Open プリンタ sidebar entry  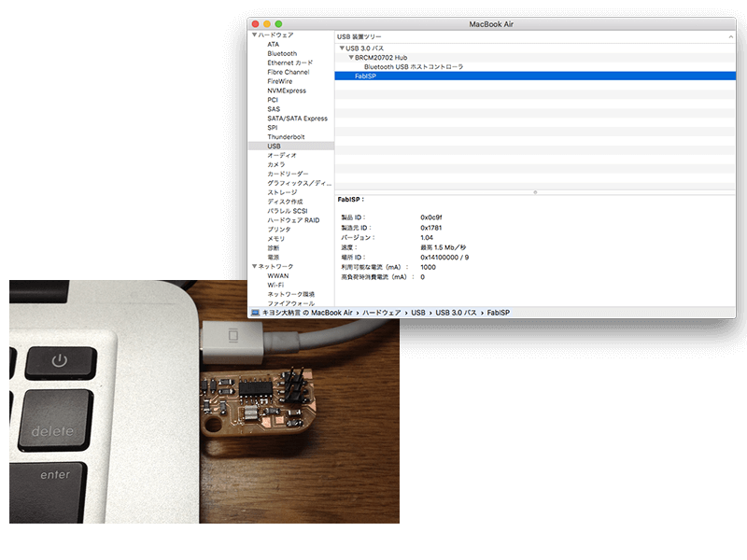(x=278, y=230)
